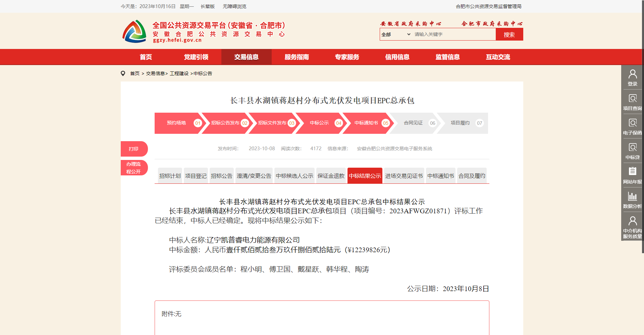Screen dimensions: 644x335
Task: Click the 打印 print button
Action: 133,149
